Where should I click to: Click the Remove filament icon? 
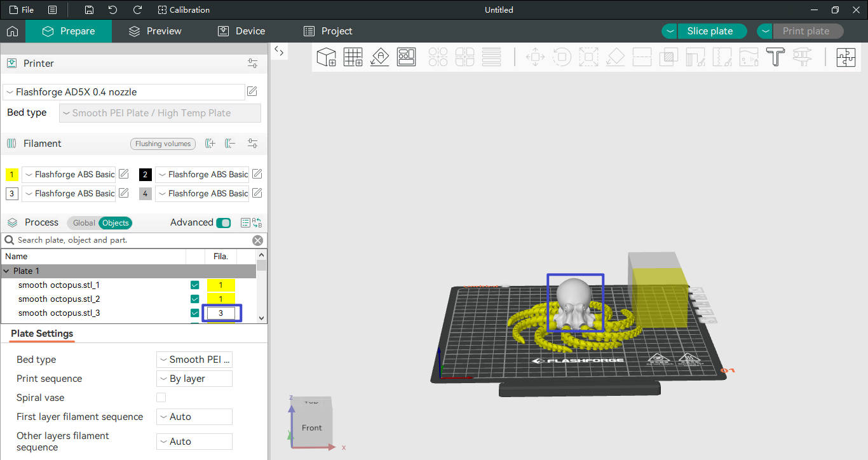230,144
